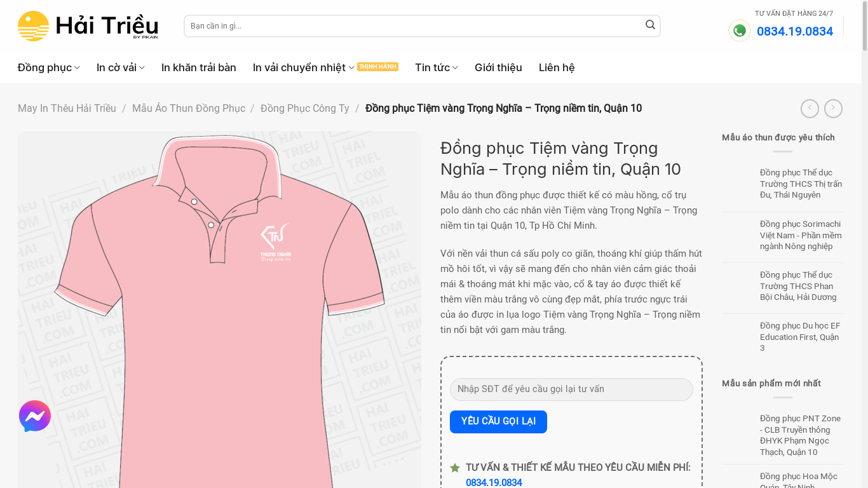The image size is (868, 488).
Task: Open Đồng phục Hoa Mộc Quán link
Action: pos(801,481)
